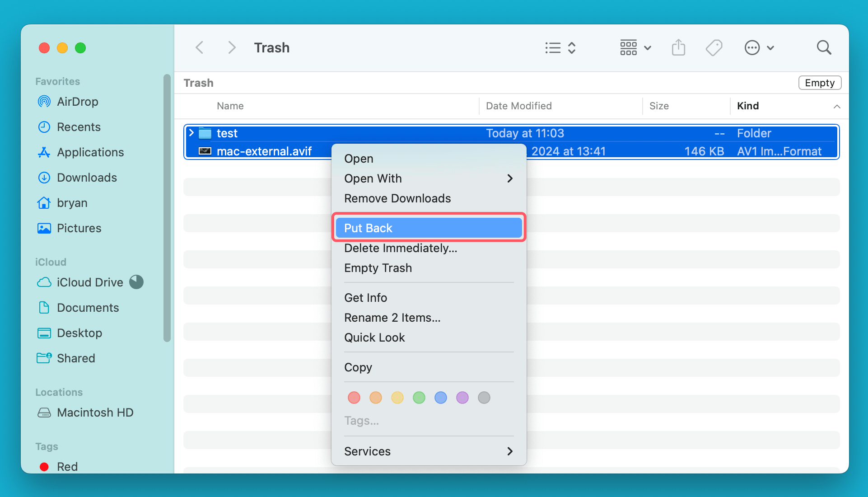This screenshot has width=868, height=497.
Task: Click the Share icon in the toolbar
Action: [678, 47]
